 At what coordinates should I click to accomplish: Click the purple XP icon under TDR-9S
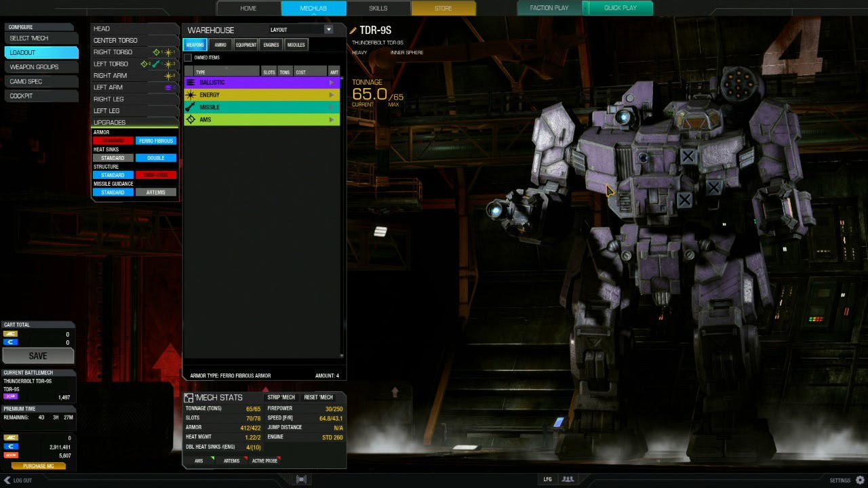point(10,396)
